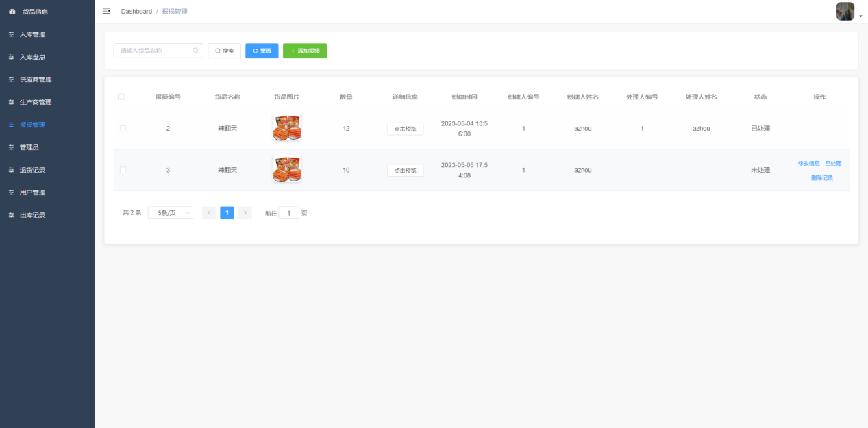Click the product thumbnail in record 2
Image resolution: width=868 pixels, height=428 pixels.
coord(286,128)
